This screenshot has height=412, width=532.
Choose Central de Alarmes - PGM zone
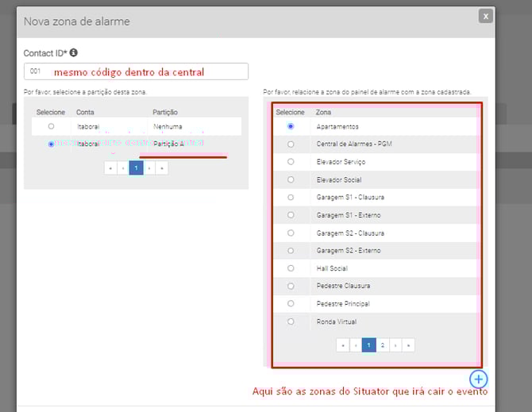click(291, 144)
